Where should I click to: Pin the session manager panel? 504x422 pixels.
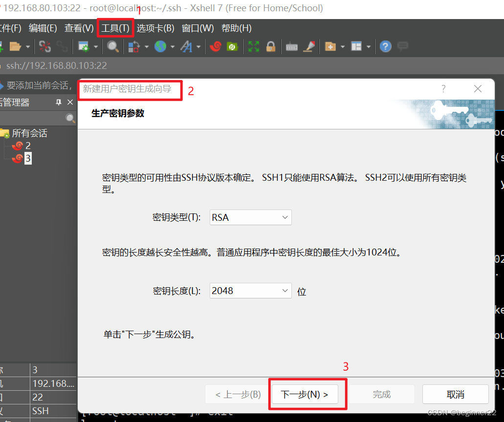(59, 103)
